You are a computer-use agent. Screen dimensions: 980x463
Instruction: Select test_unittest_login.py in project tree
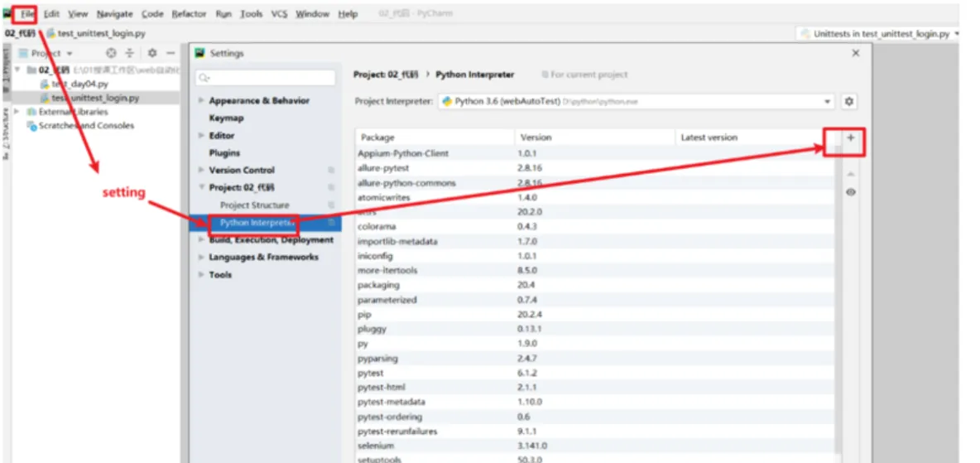pos(95,99)
